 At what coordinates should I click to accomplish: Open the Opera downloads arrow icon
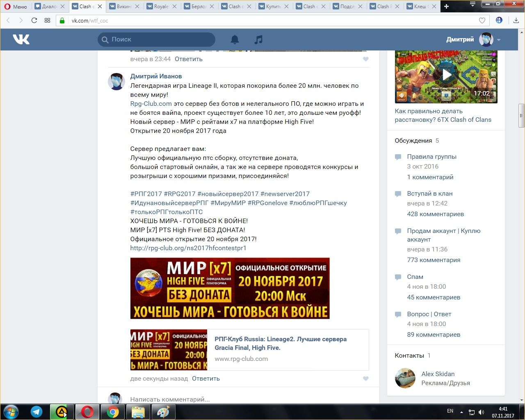click(x=516, y=21)
